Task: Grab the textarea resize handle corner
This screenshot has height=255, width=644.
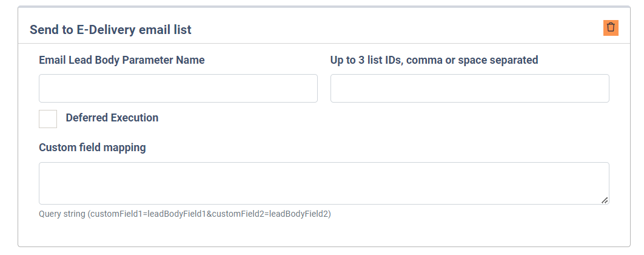Action: [605, 200]
